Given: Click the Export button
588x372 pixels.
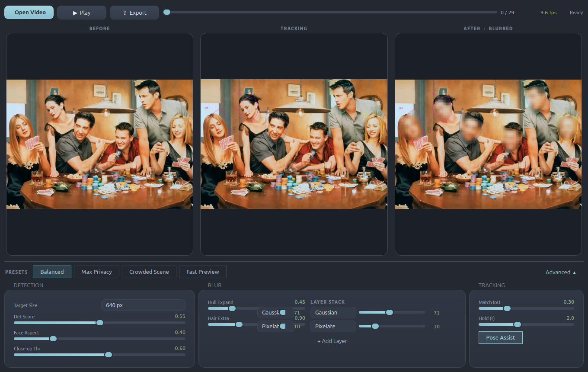Looking at the screenshot, I should [134, 13].
